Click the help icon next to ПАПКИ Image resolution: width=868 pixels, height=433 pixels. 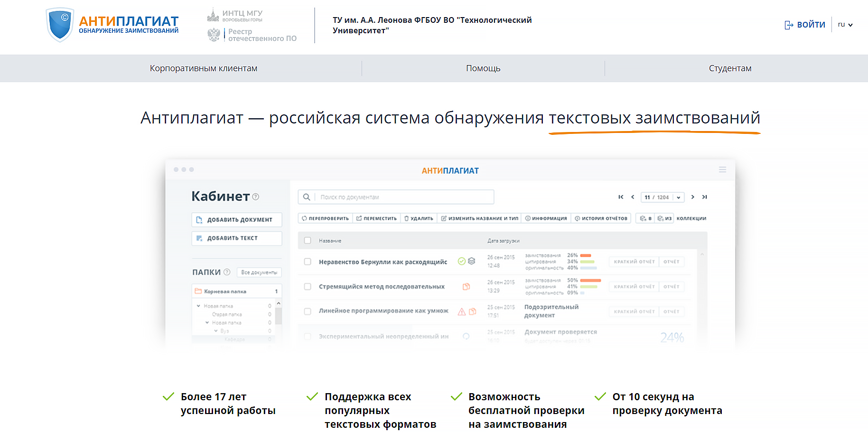coord(227,272)
